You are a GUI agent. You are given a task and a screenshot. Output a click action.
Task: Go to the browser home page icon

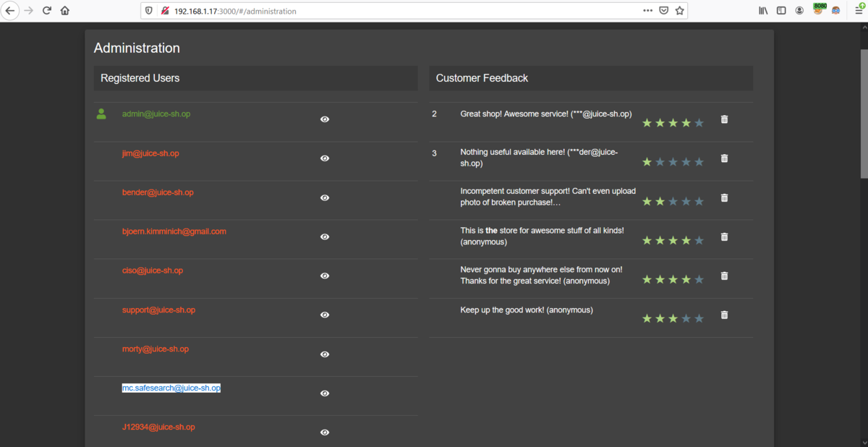(65, 11)
